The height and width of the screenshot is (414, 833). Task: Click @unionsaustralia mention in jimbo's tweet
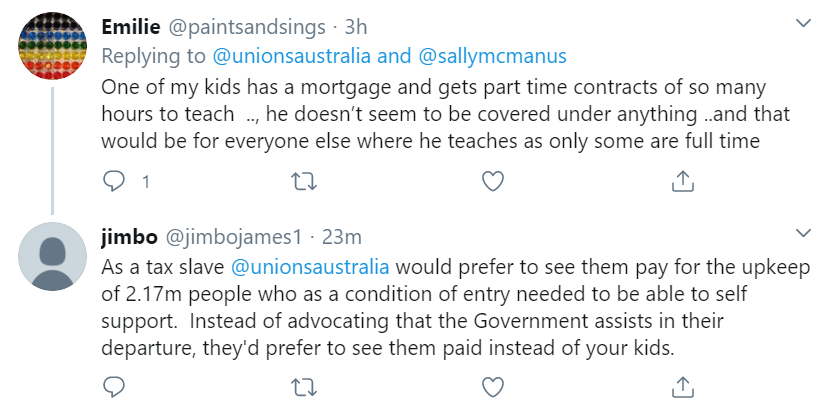point(310,267)
